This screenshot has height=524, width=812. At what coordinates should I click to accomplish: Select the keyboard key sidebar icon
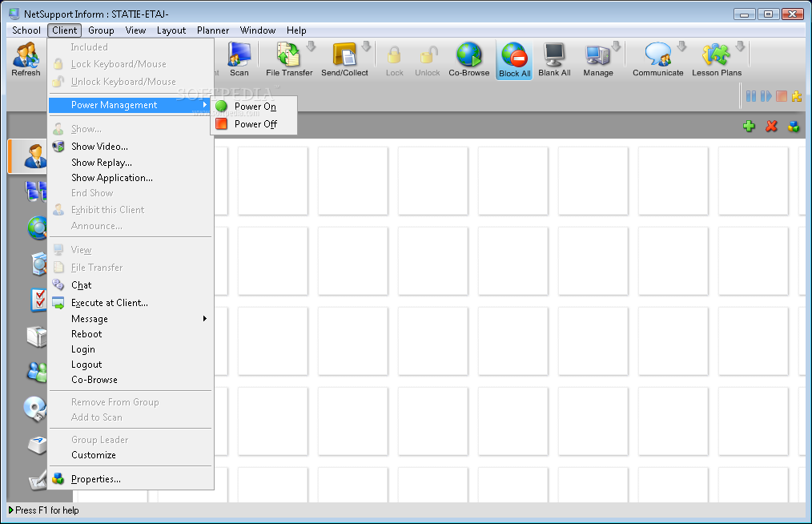38,445
